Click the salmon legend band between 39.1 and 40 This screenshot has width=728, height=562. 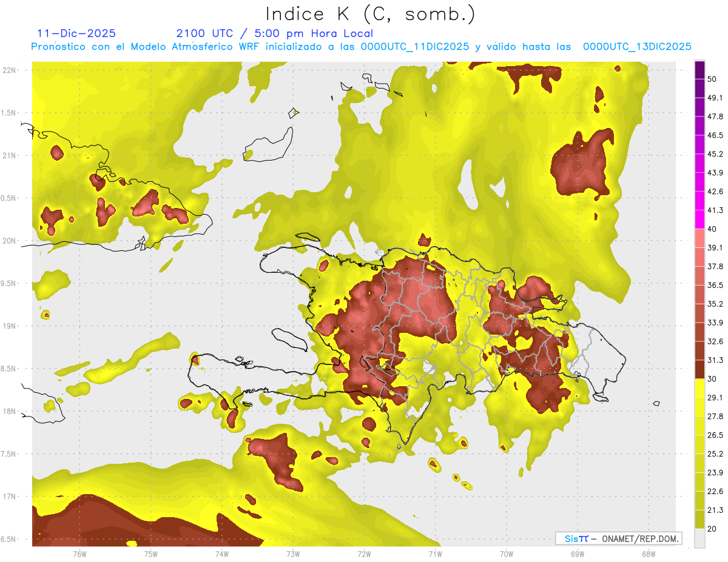tap(699, 239)
